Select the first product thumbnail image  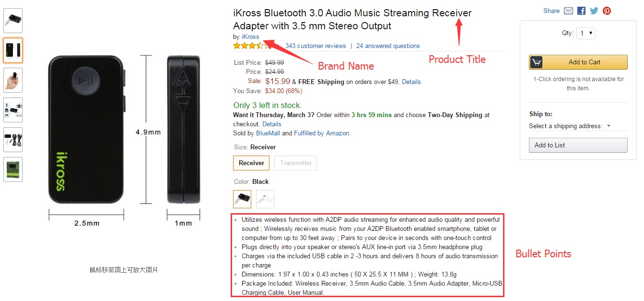13,21
